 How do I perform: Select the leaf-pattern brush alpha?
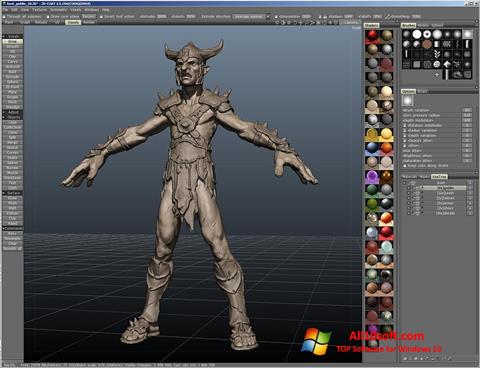pyautogui.click(x=437, y=54)
